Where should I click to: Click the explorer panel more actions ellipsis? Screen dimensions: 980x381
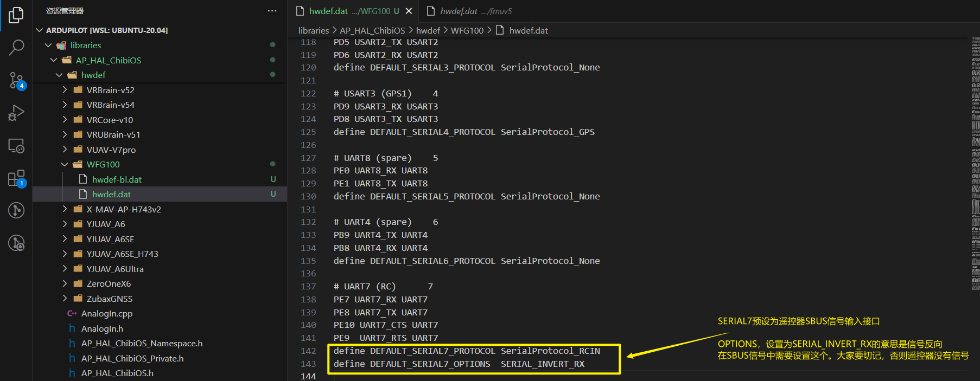272,11
